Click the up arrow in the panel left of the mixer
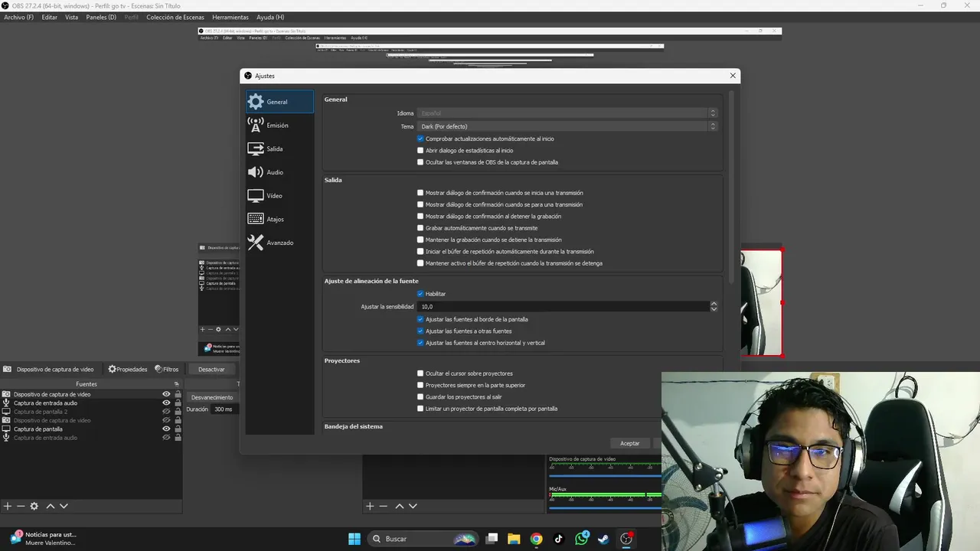This screenshot has height=551, width=980. pos(400,506)
